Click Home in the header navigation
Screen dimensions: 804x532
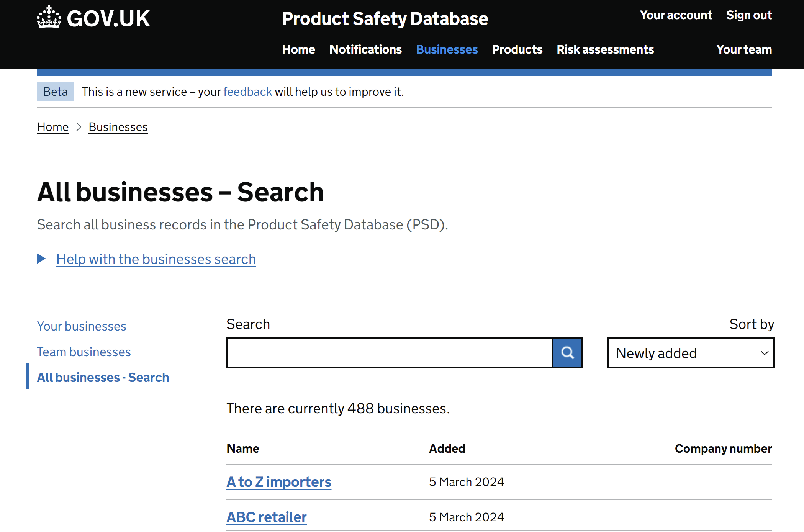point(298,49)
